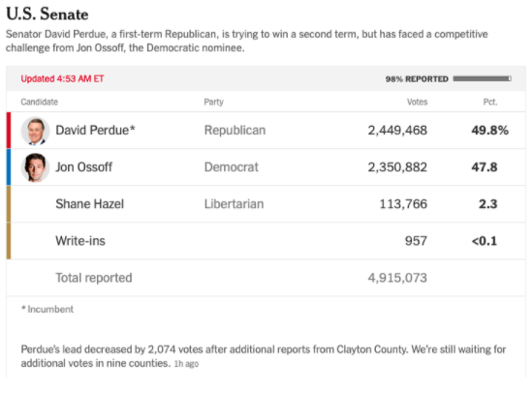Click David Perdue's portrait photo
Image resolution: width=532 pixels, height=393 pixels.
click(x=35, y=131)
